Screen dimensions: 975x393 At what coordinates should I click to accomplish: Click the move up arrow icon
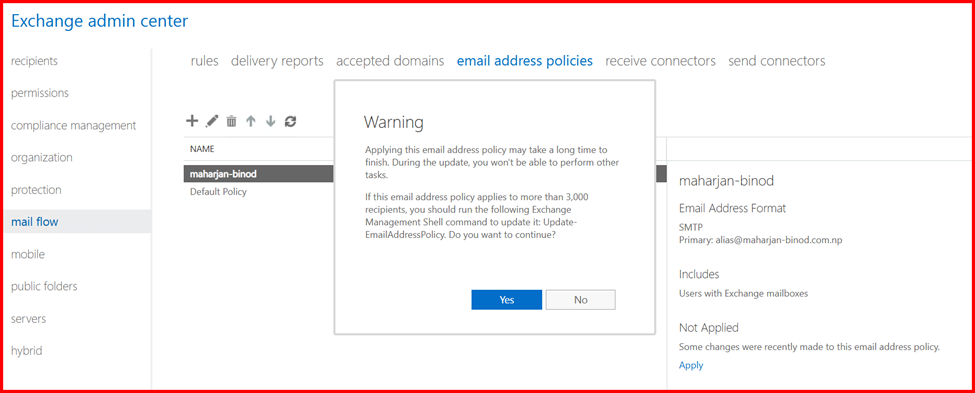tap(251, 121)
